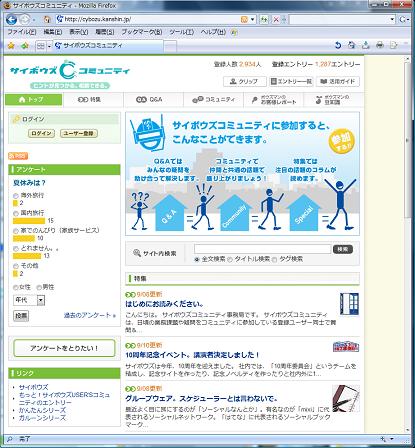This screenshot has width=415, height=448.
Task: Click the magnifier icon in the status bar
Action: pyautogui.click(x=10, y=439)
